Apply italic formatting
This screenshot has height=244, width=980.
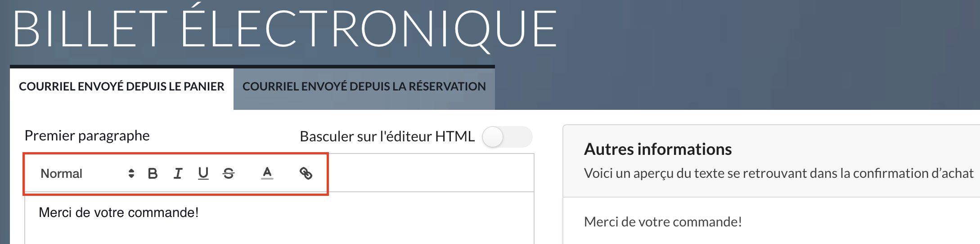coord(178,173)
